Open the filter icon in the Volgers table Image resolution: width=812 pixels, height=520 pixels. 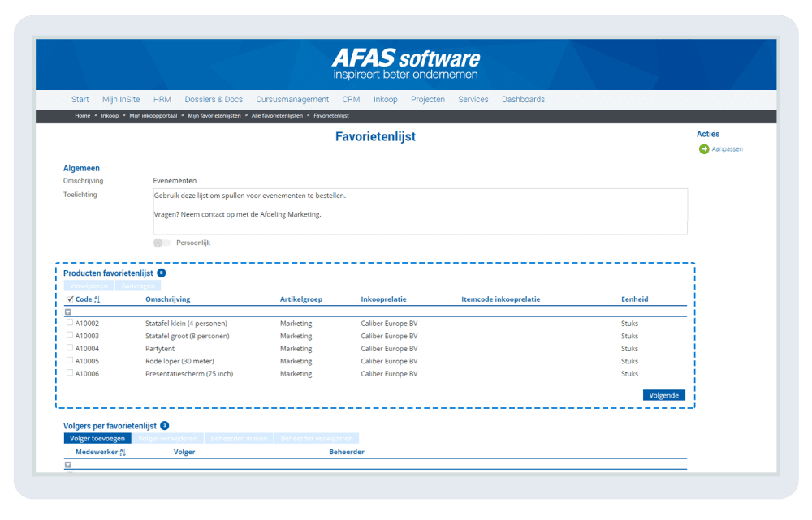[x=67, y=465]
